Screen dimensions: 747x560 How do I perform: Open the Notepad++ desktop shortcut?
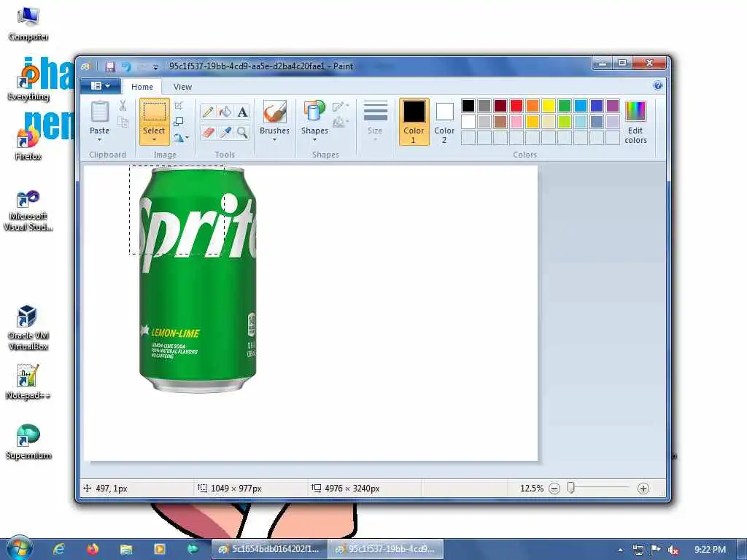pos(28,382)
